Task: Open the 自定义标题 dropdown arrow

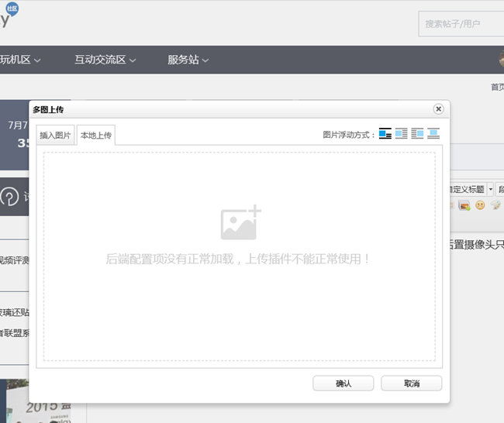Action: [x=490, y=189]
